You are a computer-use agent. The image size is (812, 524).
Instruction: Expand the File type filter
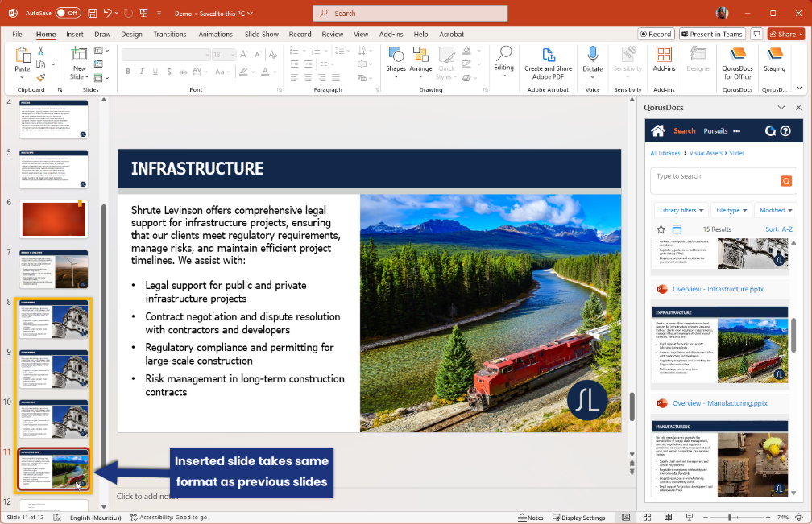[731, 210]
